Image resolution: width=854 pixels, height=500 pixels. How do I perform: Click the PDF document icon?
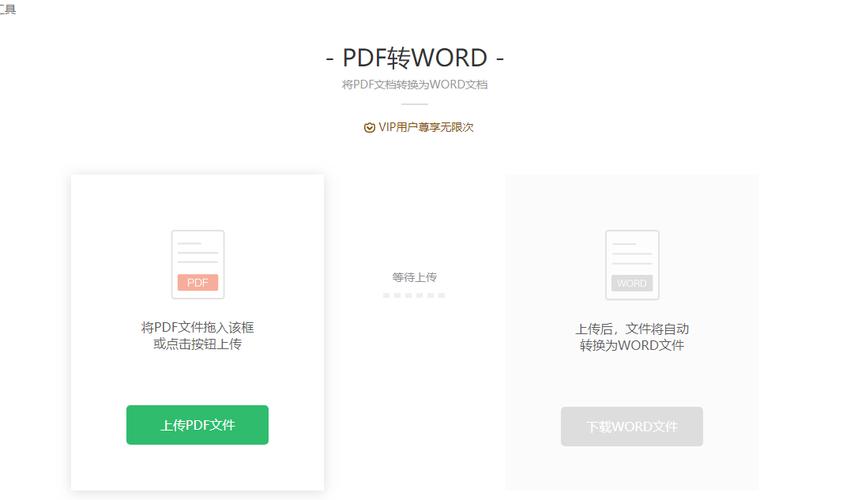[198, 265]
